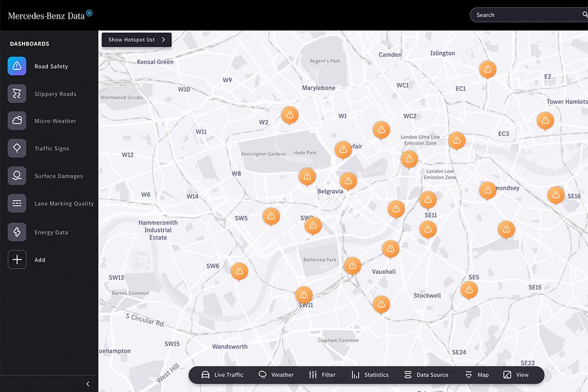Click the search magnifier icon
Screen dimensions: 588x392
(x=585, y=14)
